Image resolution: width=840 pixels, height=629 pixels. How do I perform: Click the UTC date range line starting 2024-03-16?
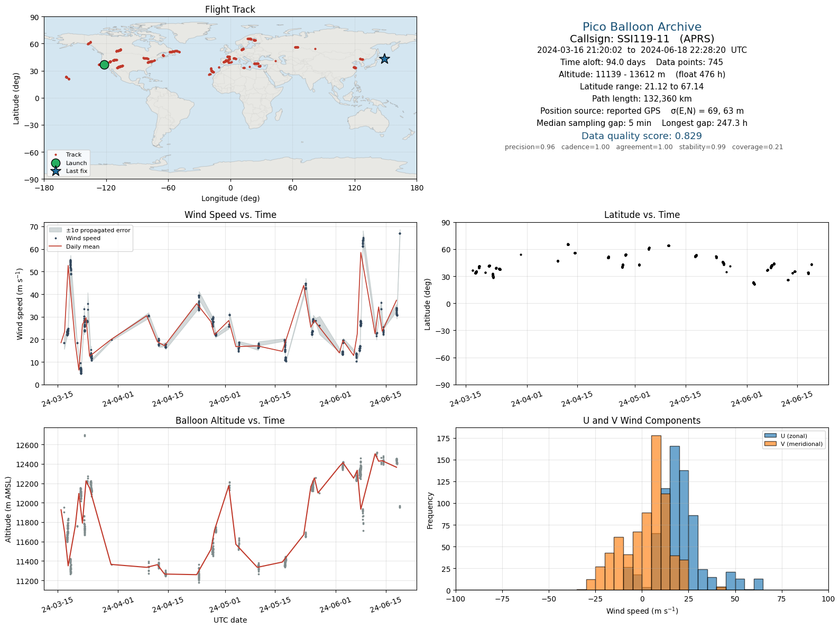tap(642, 50)
